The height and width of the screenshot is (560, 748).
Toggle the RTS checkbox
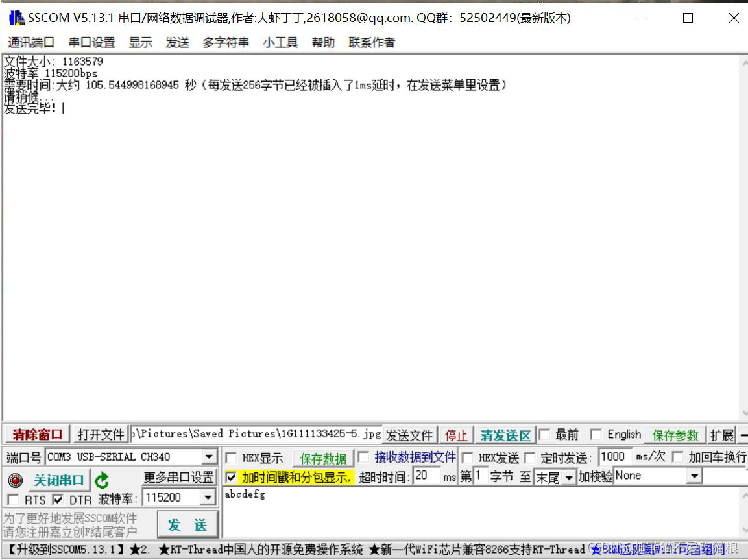(x=14, y=500)
